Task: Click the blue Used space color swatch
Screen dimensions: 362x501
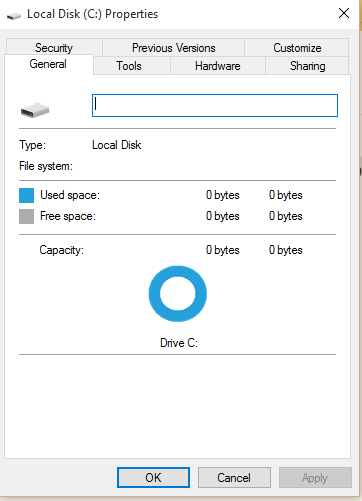Action: pos(26,195)
